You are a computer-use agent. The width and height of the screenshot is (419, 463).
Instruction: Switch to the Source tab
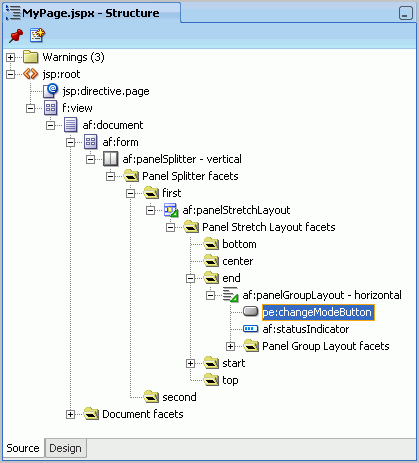tap(23, 448)
